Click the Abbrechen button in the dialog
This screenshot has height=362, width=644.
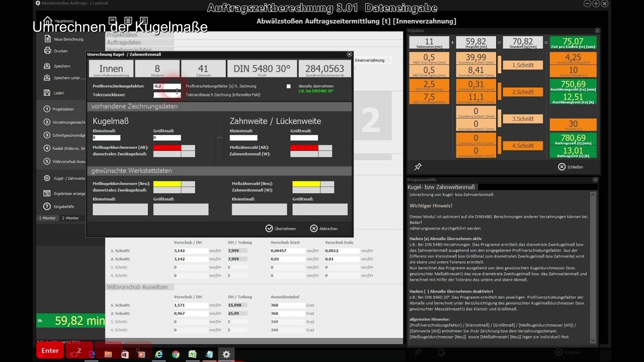[x=324, y=228]
